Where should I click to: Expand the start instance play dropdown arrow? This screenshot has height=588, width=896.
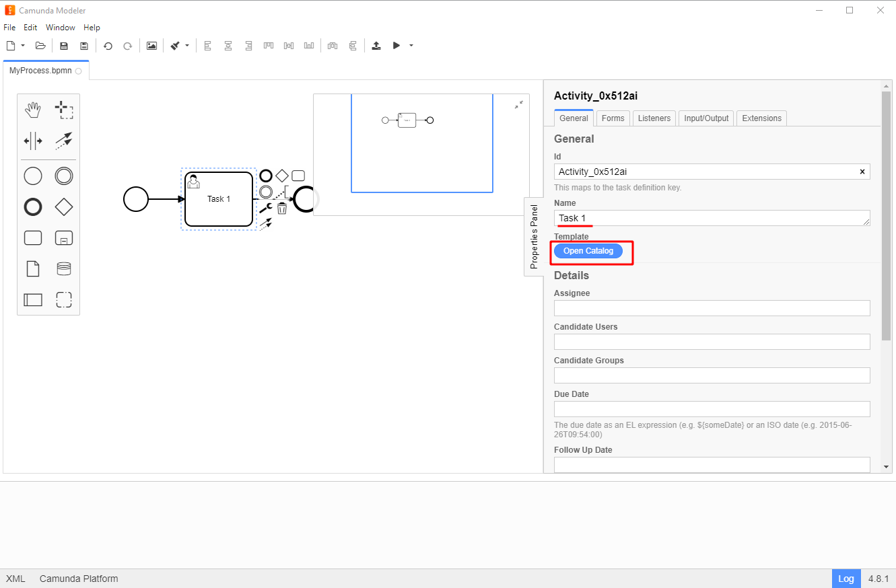(x=411, y=46)
